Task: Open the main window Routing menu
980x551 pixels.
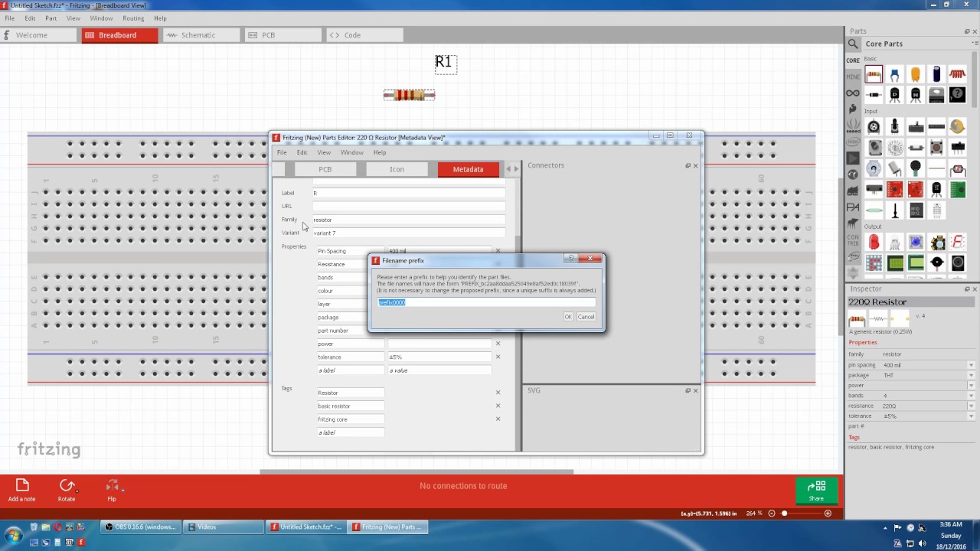Action: 133,18
